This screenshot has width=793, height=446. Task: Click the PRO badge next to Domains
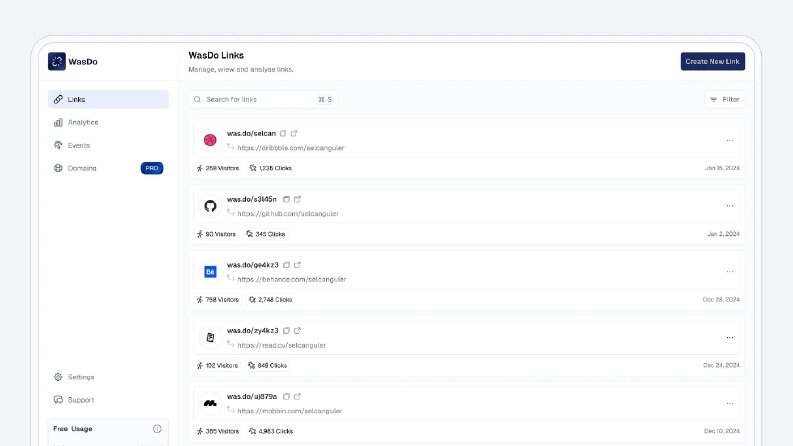[152, 168]
